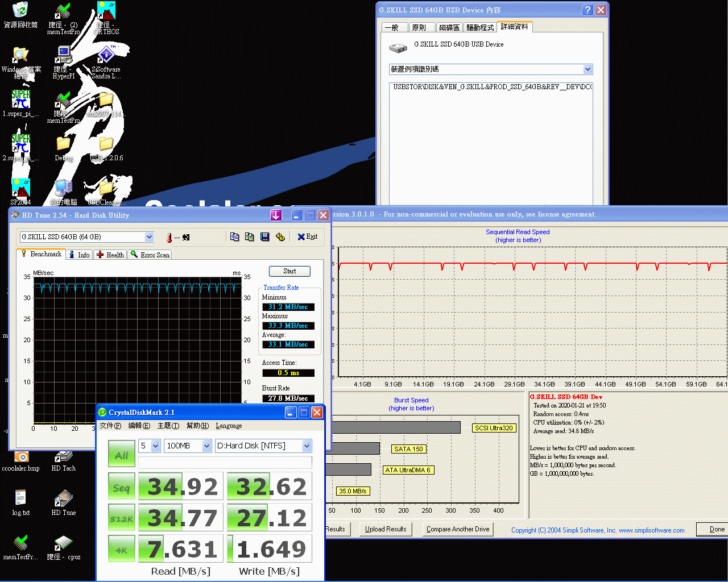Image resolution: width=728 pixels, height=582 pixels.
Task: Open CrystalDiskMark Language menu
Action: (229, 426)
